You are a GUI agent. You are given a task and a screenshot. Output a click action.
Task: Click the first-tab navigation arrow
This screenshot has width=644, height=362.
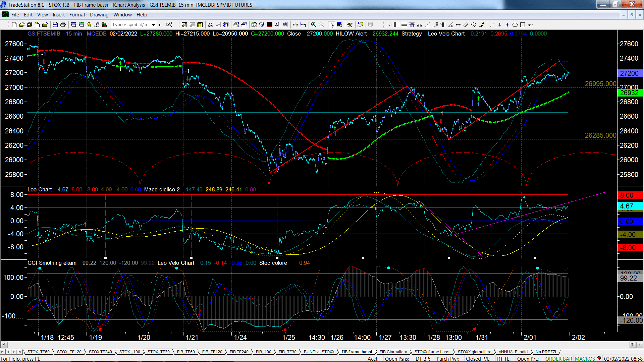(3, 352)
